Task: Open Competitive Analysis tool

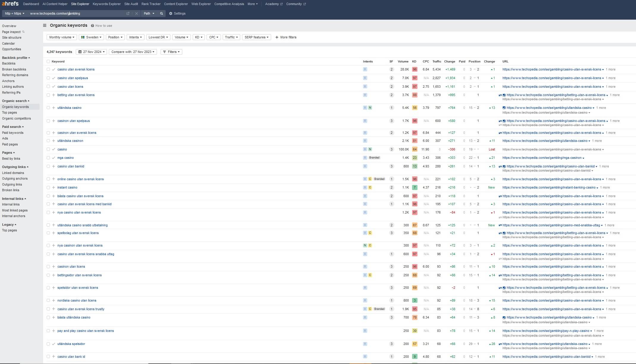Action: [x=228, y=4]
